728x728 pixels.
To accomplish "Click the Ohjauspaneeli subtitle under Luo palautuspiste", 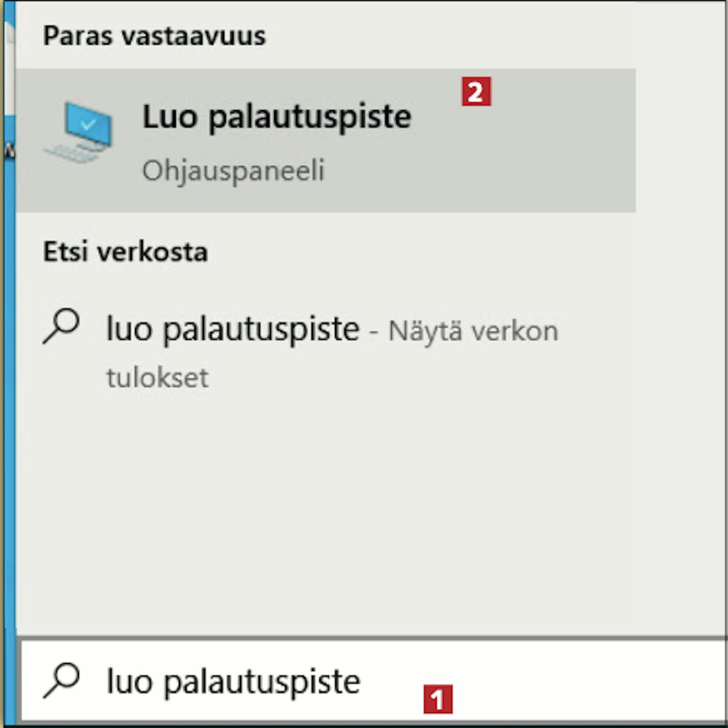I will 233,171.
